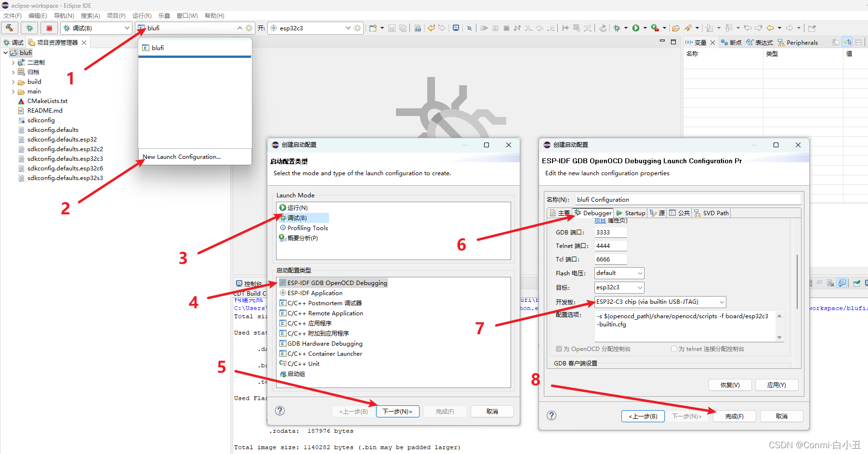Select Profiling Tools launch mode
The width and height of the screenshot is (868, 454).
click(307, 228)
